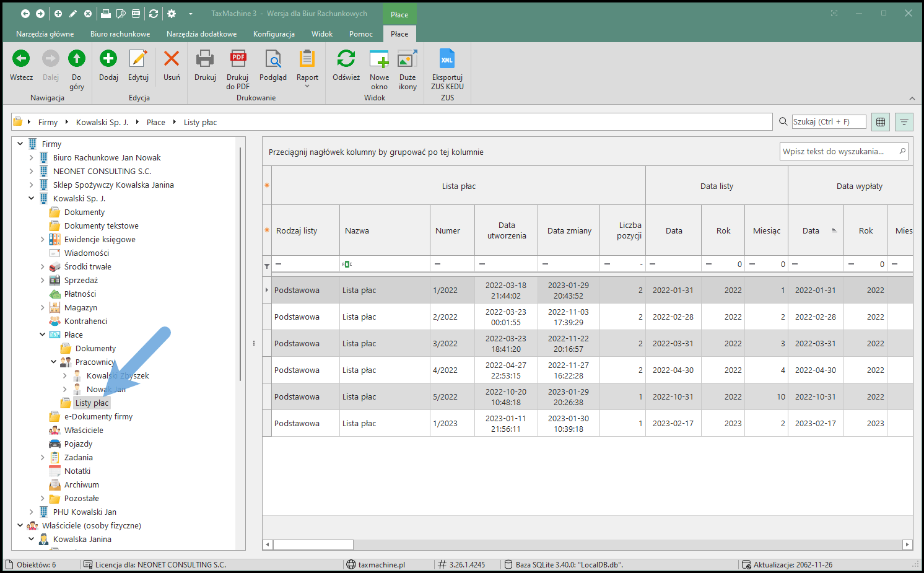
Task: Click the horizontal scrollbar thumb of the table
Action: [313, 545]
